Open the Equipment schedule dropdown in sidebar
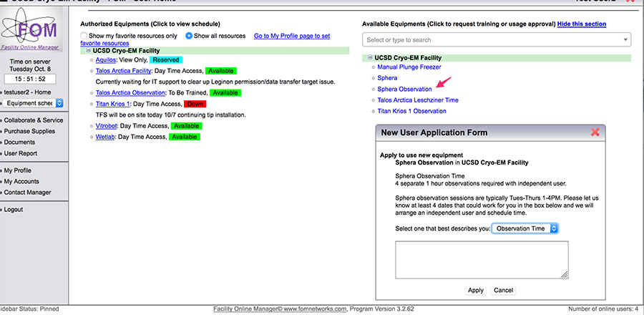The image size is (644, 315). tap(33, 103)
